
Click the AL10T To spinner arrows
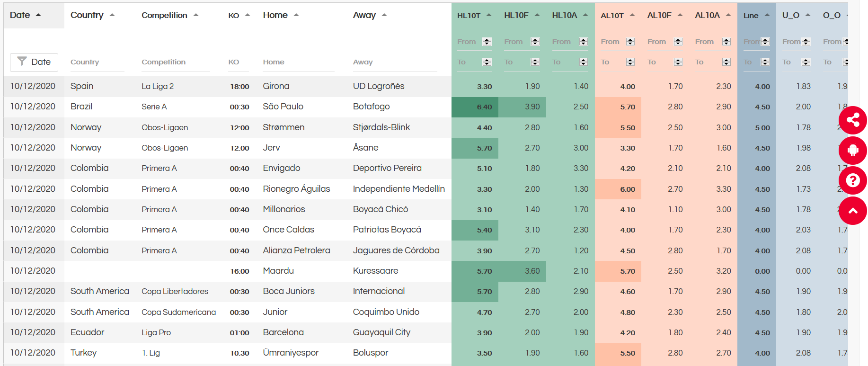[x=630, y=62]
